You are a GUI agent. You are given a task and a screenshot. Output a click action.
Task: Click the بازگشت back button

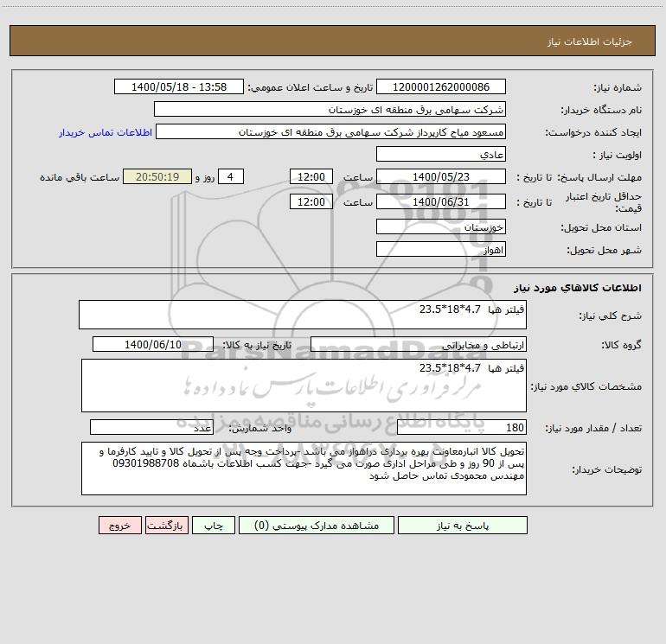166,526
